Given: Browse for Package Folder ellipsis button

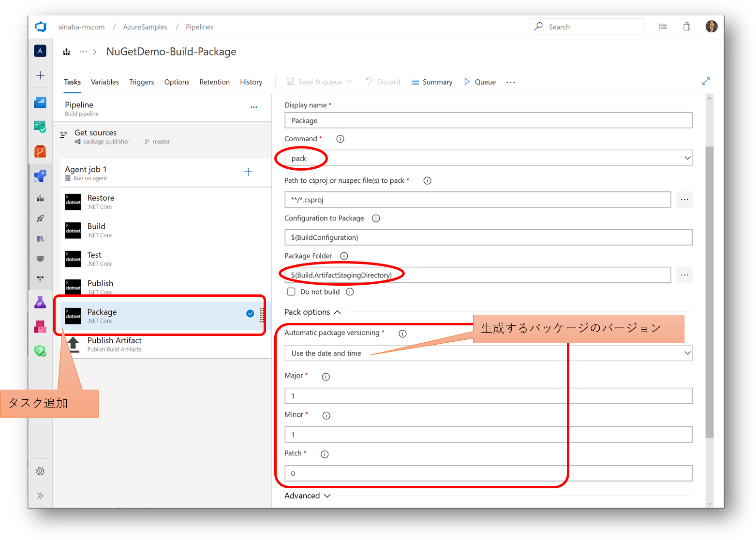Looking at the screenshot, I should (684, 275).
